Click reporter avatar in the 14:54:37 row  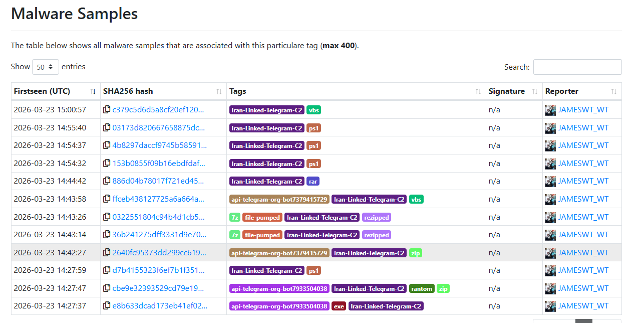tap(550, 145)
